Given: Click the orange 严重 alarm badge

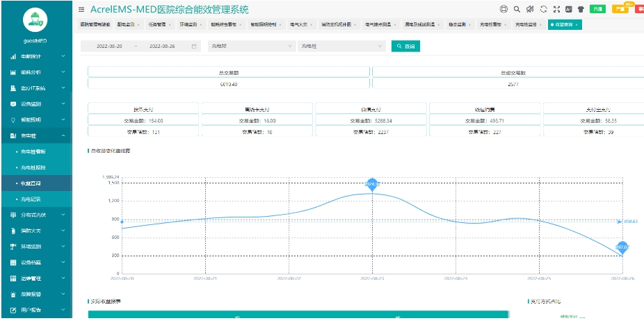Looking at the screenshot, I should pos(620,9).
